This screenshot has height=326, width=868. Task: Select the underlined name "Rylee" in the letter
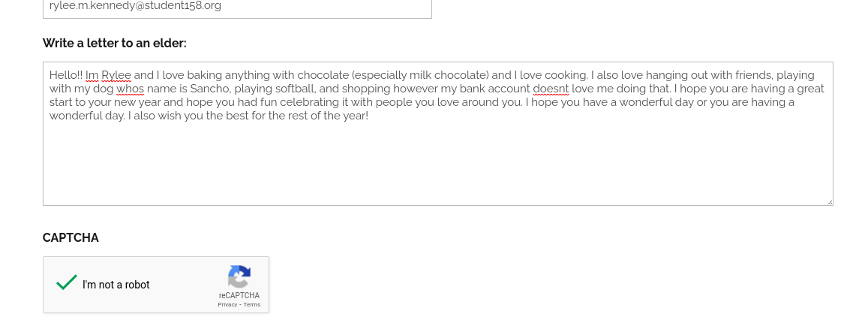116,75
